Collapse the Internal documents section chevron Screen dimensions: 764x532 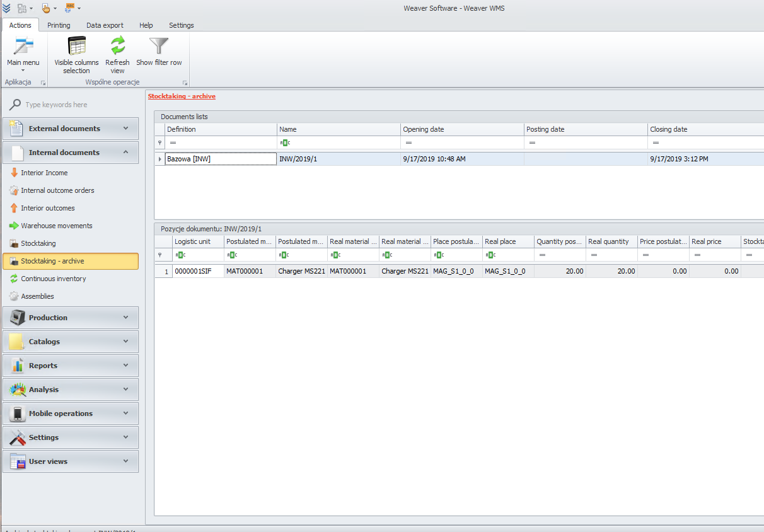point(126,152)
